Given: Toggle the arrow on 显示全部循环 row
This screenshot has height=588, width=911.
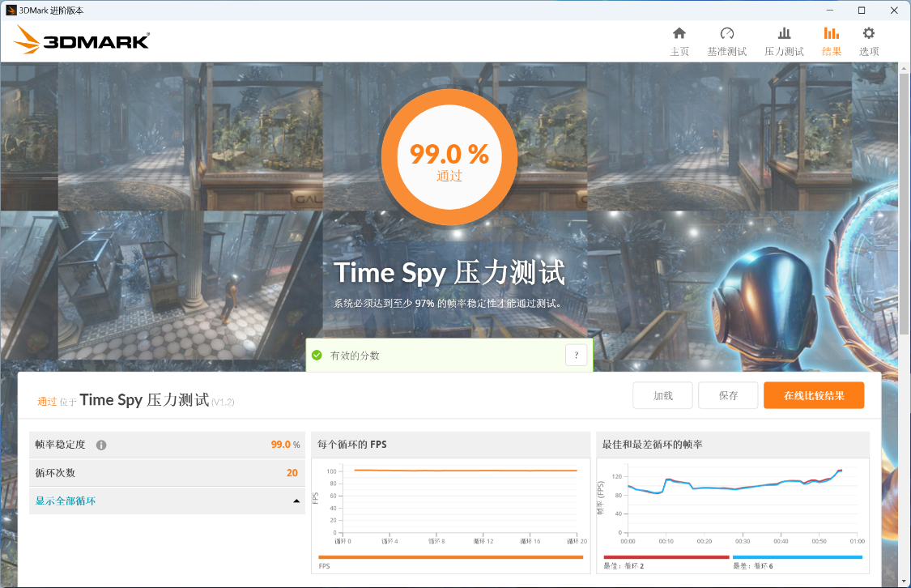Looking at the screenshot, I should pyautogui.click(x=296, y=501).
